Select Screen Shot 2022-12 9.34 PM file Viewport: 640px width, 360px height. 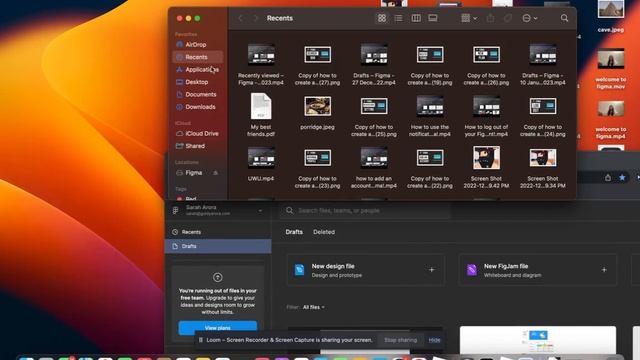[x=542, y=168]
